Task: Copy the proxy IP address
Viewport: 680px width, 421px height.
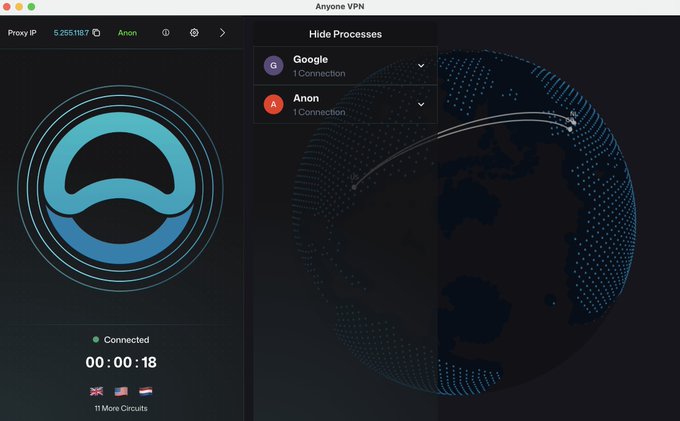Action: click(96, 33)
